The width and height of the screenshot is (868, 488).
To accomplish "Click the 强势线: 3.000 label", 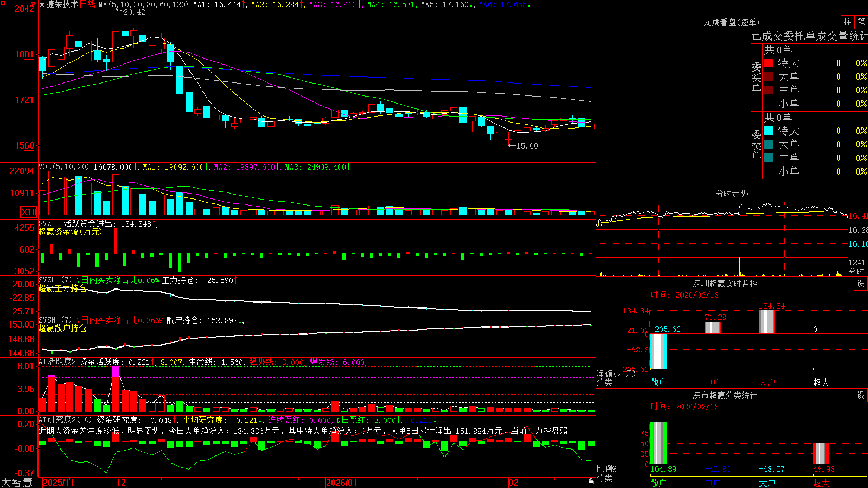I will pyautogui.click(x=277, y=362).
